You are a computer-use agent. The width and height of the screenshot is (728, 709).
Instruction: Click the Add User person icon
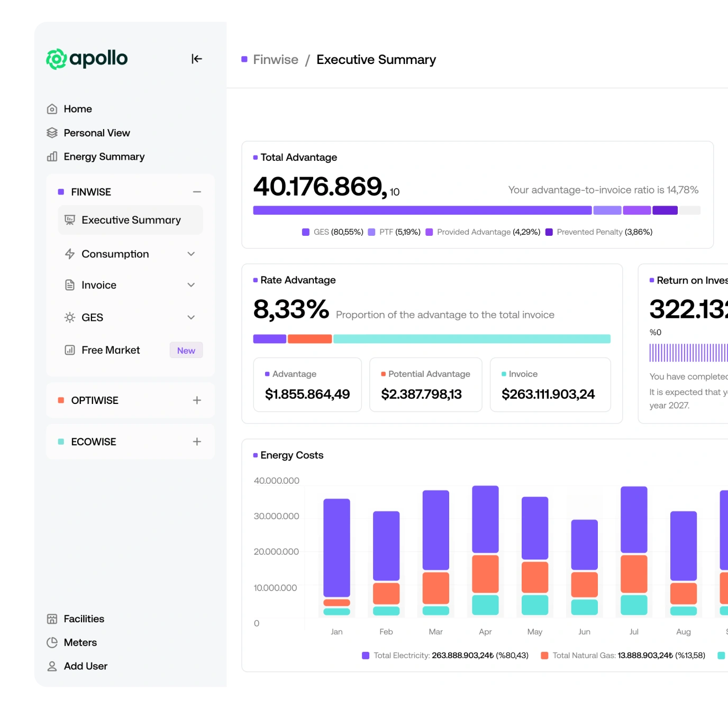(x=52, y=666)
